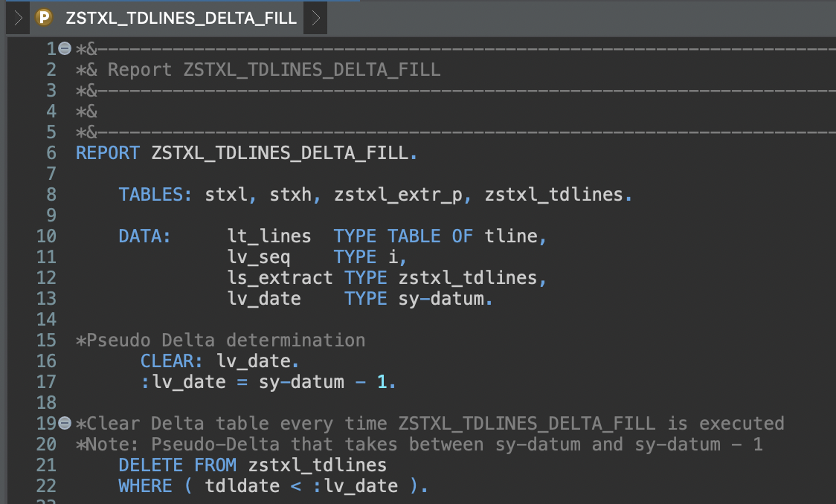Screen dimensions: 836x504
Task: Expand the chevron after ZSTXL_TDLINES_DELTA_FILL
Action: tap(315, 18)
